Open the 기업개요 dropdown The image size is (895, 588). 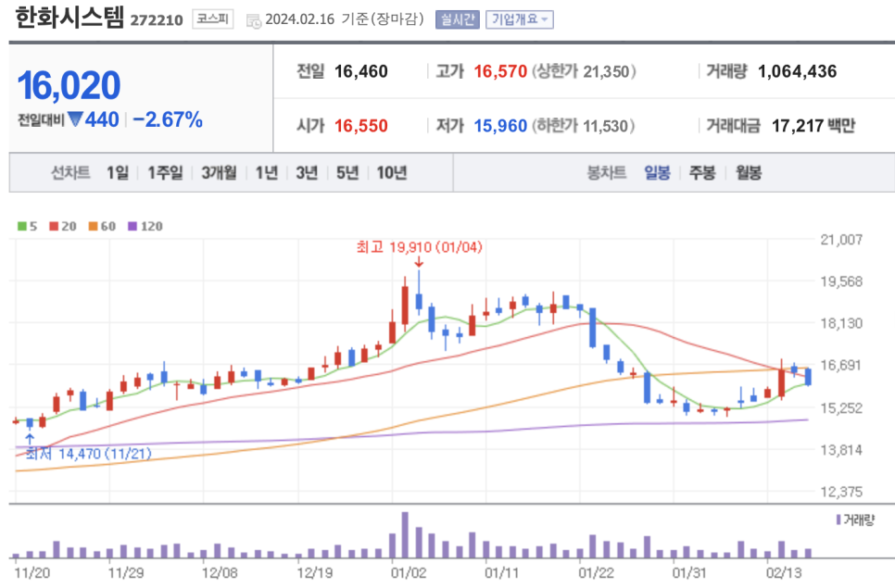point(520,20)
